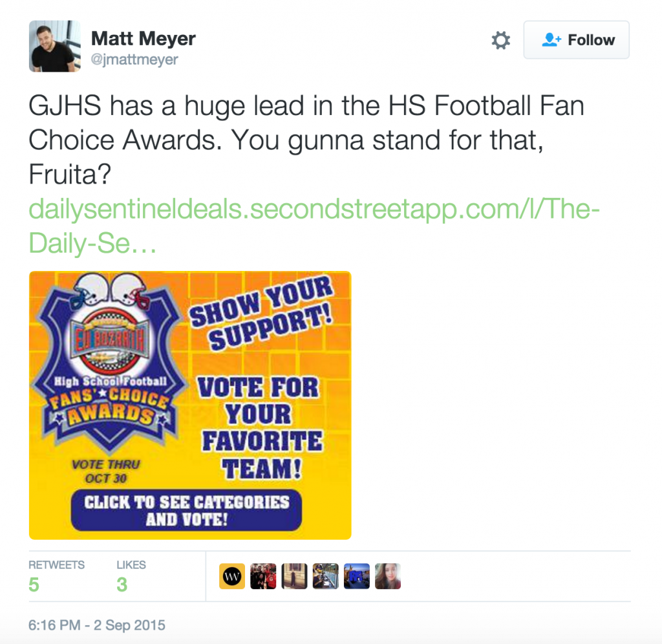Screen dimensions: 662x644
Task: Open the tweet settings gear icon
Action: (x=501, y=40)
